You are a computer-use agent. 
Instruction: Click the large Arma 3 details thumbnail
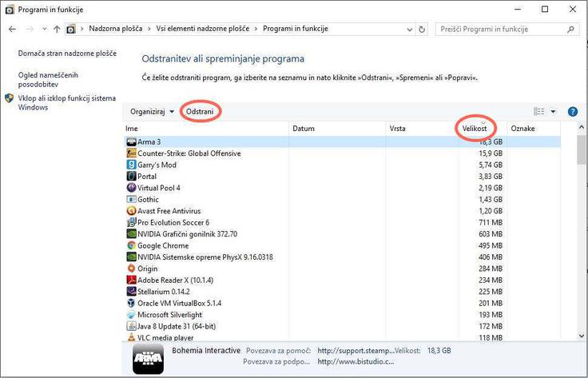149,359
